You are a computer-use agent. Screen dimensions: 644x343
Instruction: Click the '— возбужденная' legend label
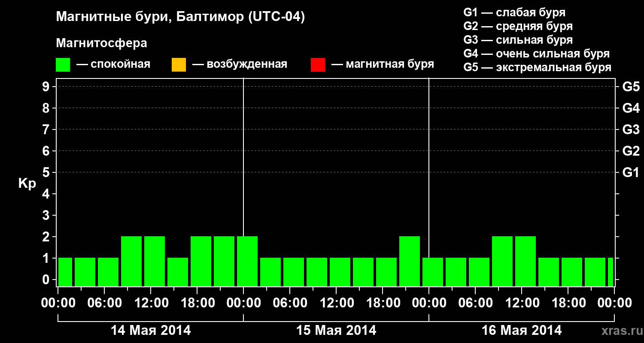[240, 65]
